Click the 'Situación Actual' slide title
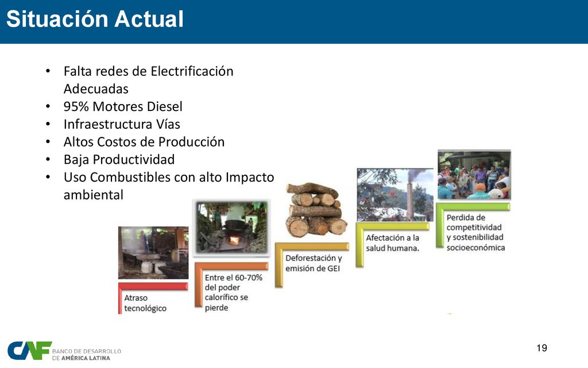 click(95, 19)
